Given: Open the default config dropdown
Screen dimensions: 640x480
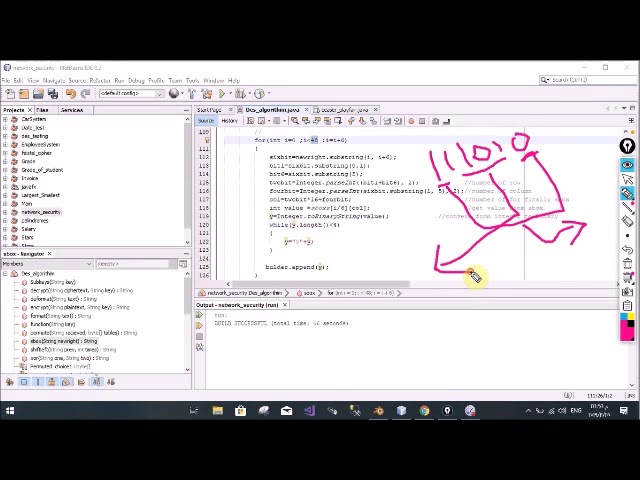Looking at the screenshot, I should (x=131, y=93).
